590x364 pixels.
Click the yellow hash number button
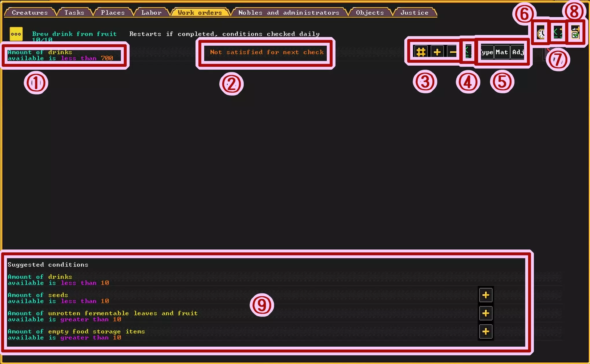[421, 52]
